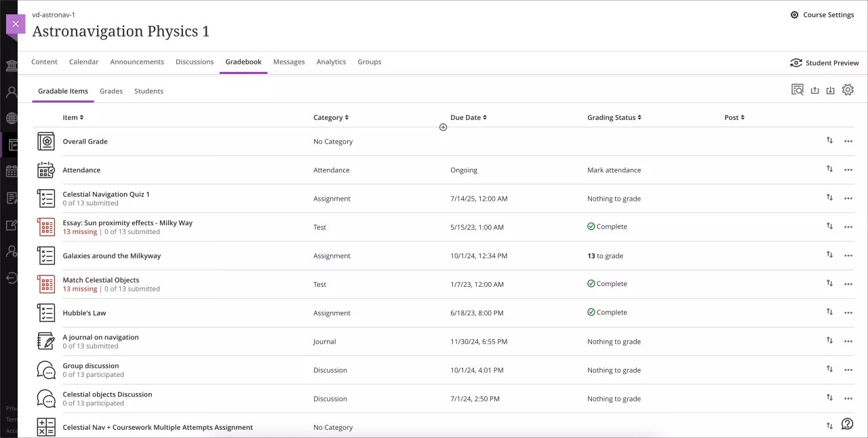Go to the Analytics tab
Image resolution: width=868 pixels, height=438 pixels.
(331, 62)
